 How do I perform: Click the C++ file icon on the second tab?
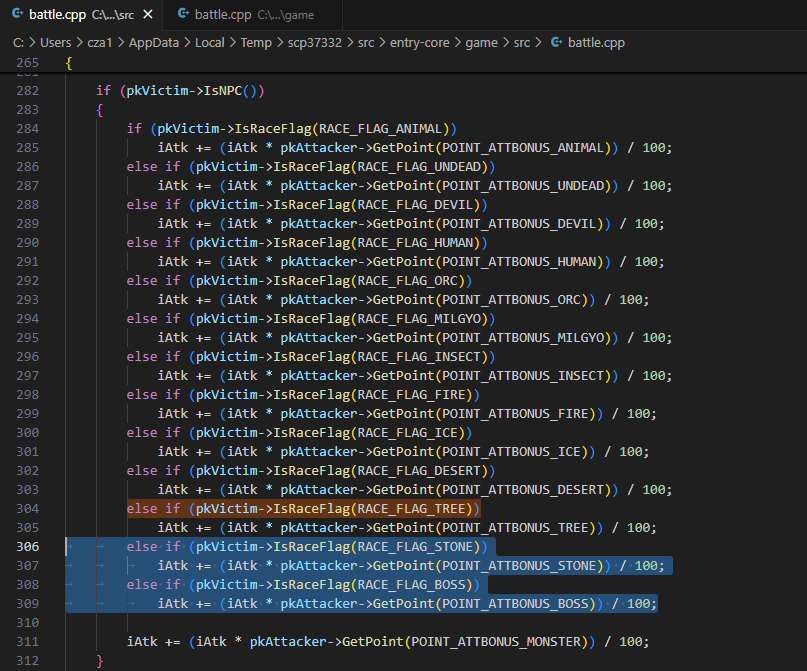pyautogui.click(x=184, y=15)
